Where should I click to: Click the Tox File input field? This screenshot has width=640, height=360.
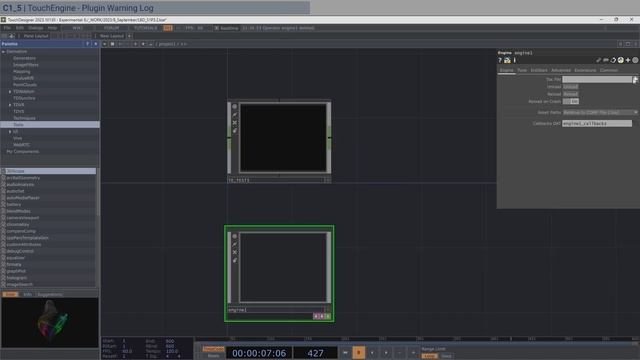click(x=597, y=80)
